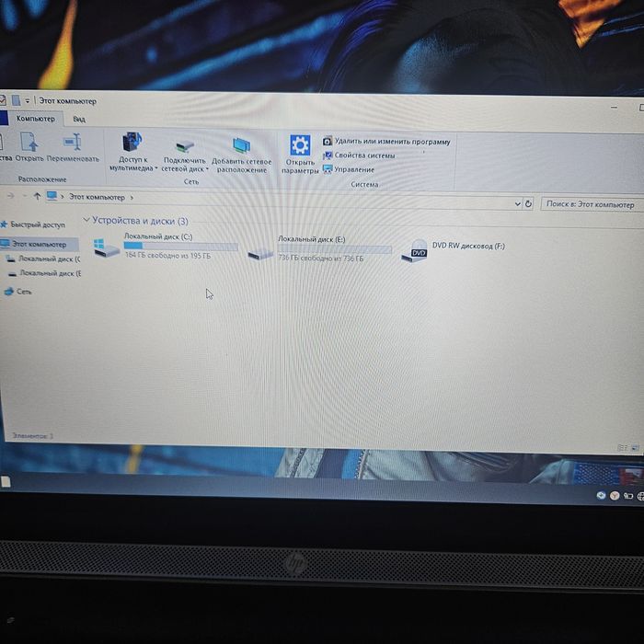
Task: Select Сеть in sidebar
Action: 17,292
